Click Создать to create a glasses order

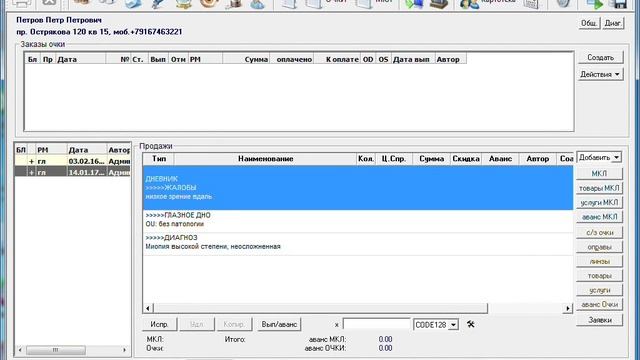pyautogui.click(x=600, y=58)
